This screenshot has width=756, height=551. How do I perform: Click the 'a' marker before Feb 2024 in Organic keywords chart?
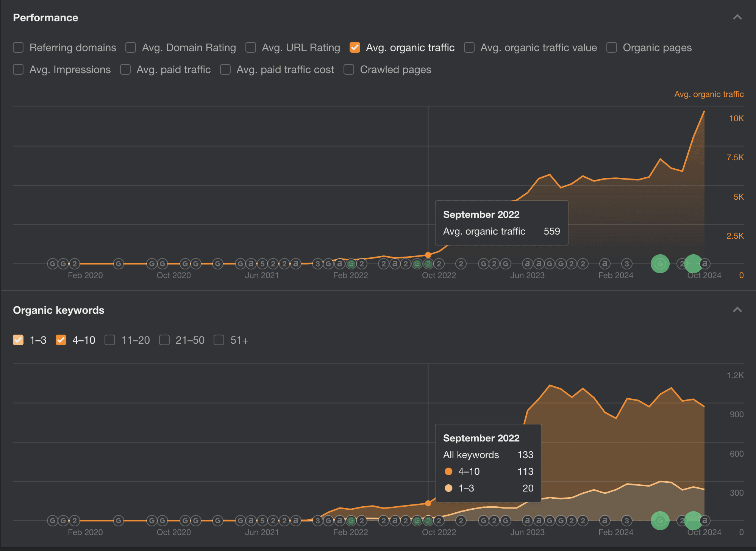click(605, 521)
